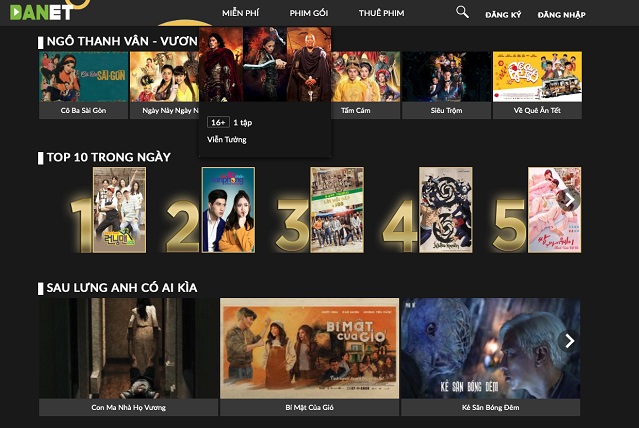Select the number 2 ranked poster
Image resolution: width=639 pixels, height=428 pixels.
point(228,209)
